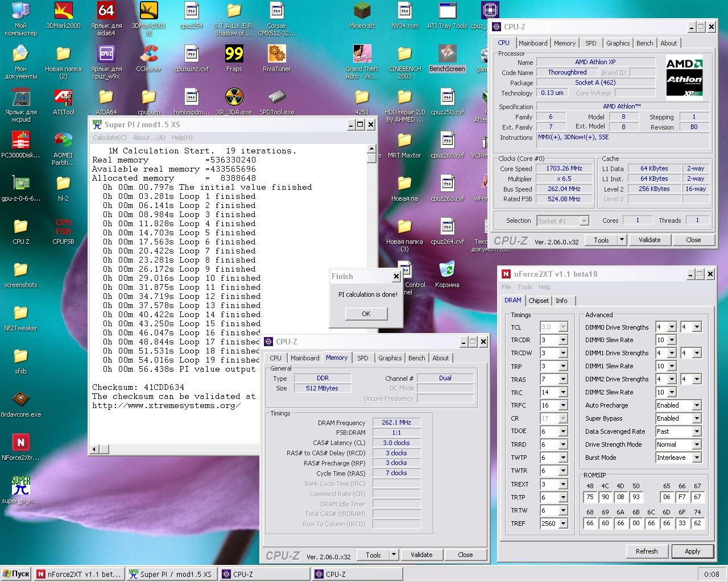Click Refresh in nForce2XT

click(647, 551)
